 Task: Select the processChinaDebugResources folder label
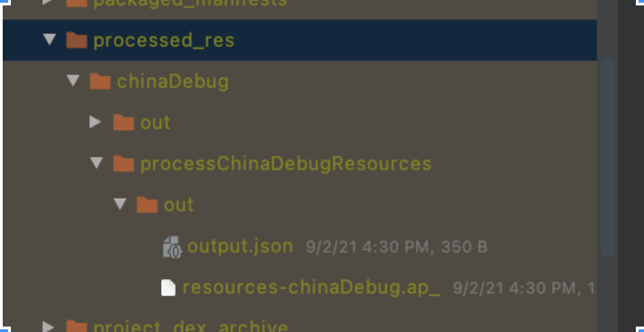(x=285, y=164)
